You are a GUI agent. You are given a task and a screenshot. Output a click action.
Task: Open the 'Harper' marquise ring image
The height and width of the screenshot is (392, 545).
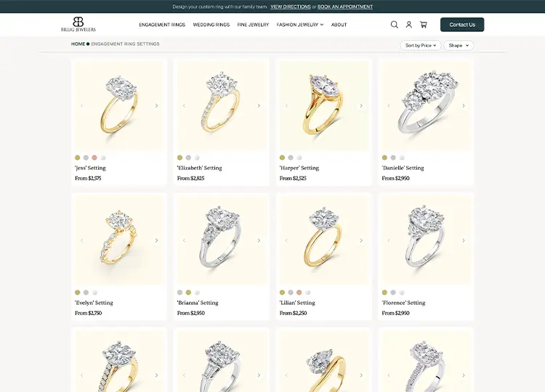324,105
